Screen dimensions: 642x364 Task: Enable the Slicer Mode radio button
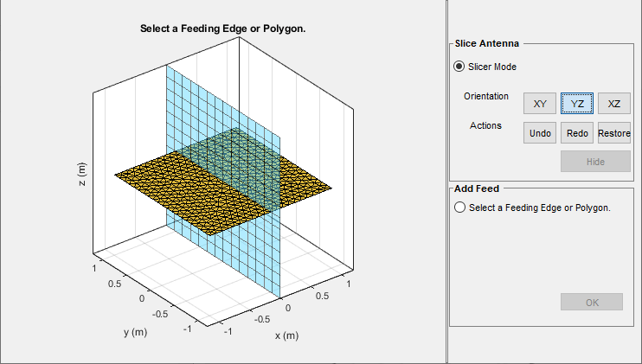459,66
